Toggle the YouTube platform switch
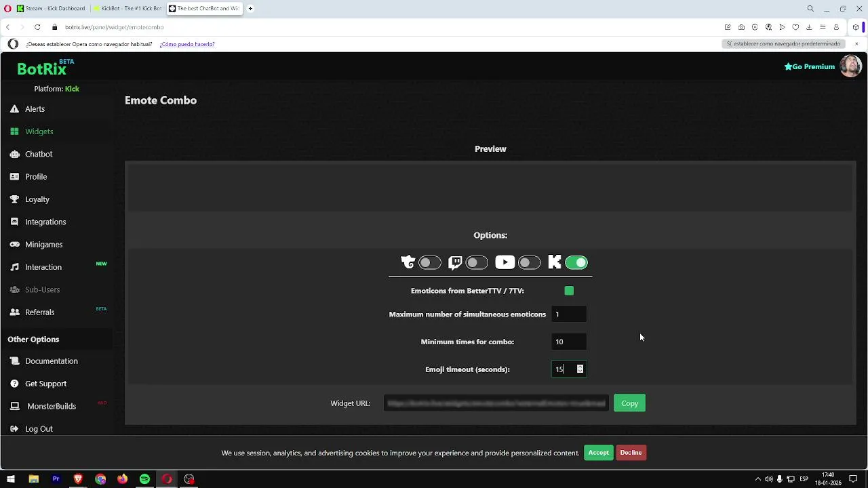 click(x=529, y=263)
